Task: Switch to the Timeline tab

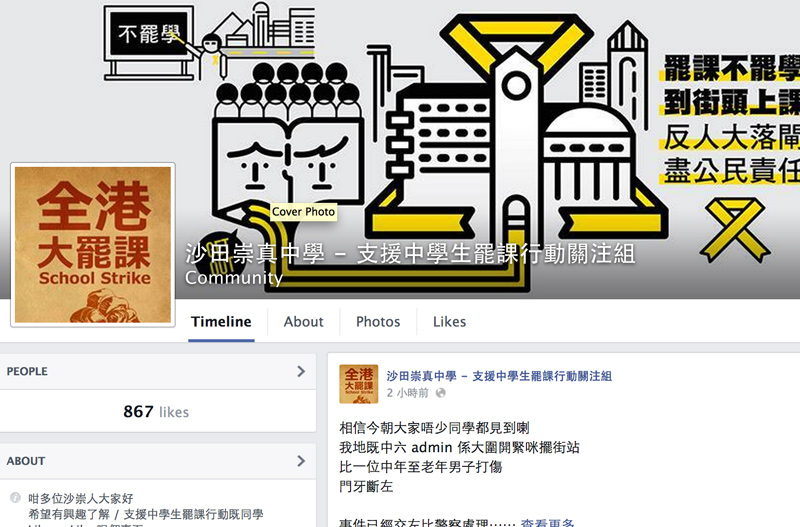Action: 221,322
